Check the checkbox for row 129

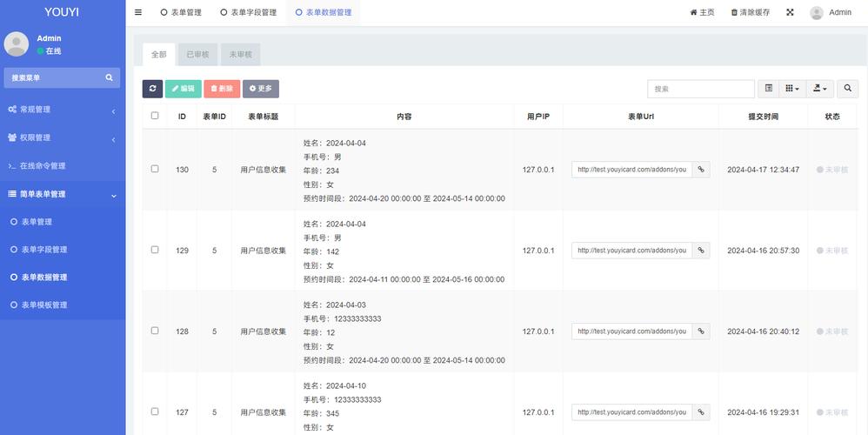[x=155, y=250]
